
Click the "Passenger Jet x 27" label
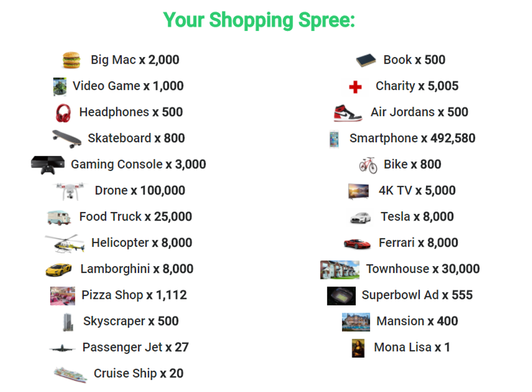(x=135, y=347)
